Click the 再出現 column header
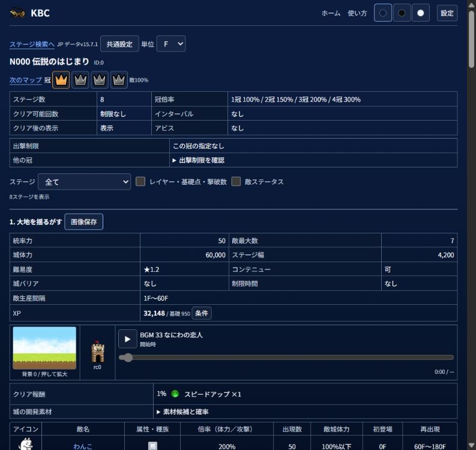 tap(430, 429)
